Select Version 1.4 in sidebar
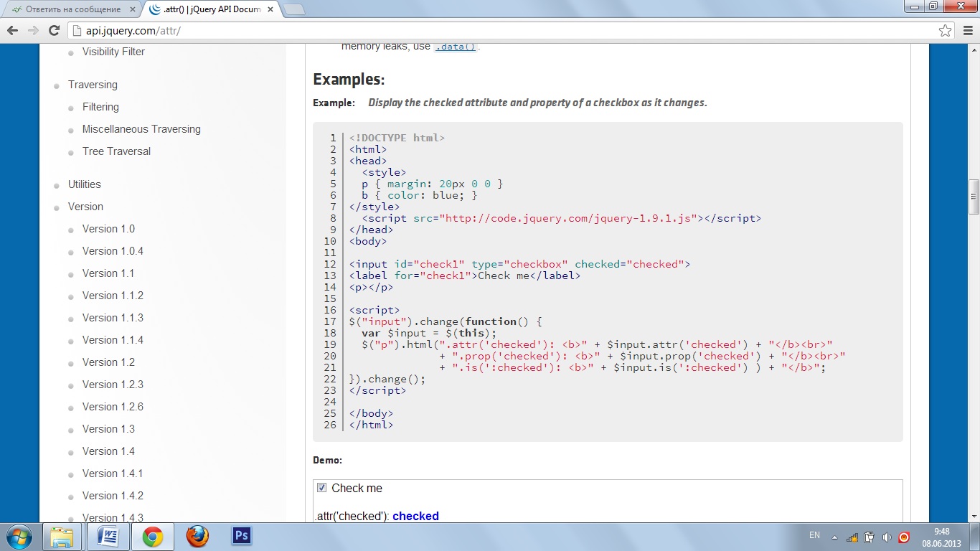 coord(108,451)
